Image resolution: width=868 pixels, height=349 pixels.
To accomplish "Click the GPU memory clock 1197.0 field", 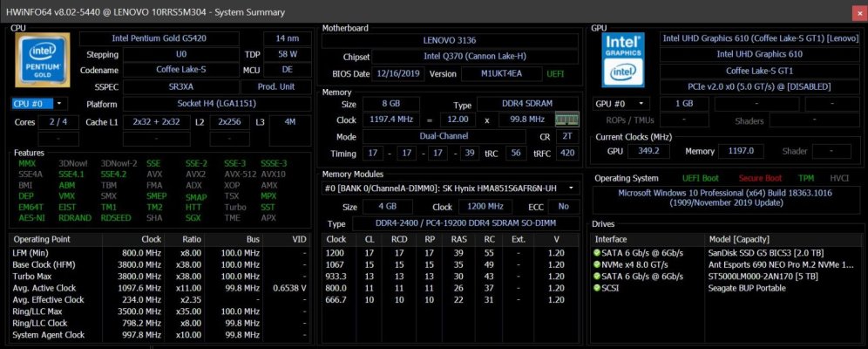I will pyautogui.click(x=741, y=151).
